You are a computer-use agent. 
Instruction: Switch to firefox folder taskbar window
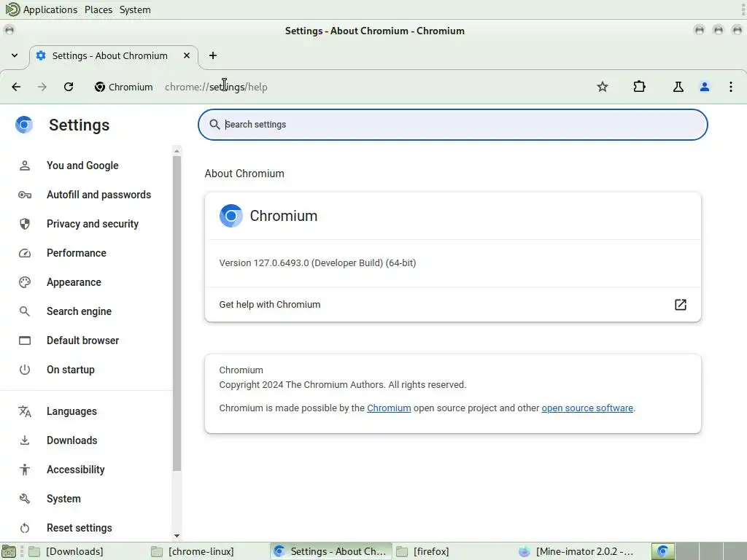point(454,551)
